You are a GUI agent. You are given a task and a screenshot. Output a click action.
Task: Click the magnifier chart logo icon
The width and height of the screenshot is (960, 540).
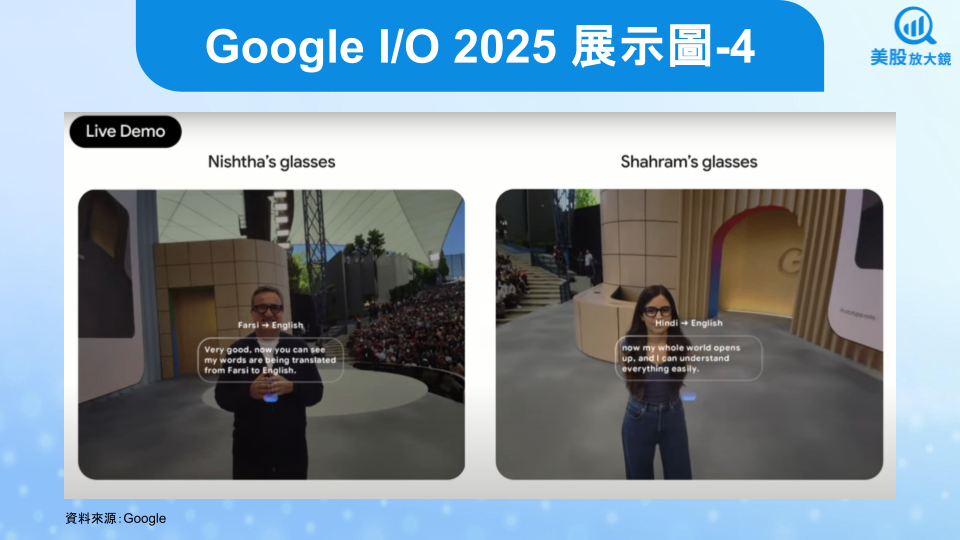coord(915,26)
